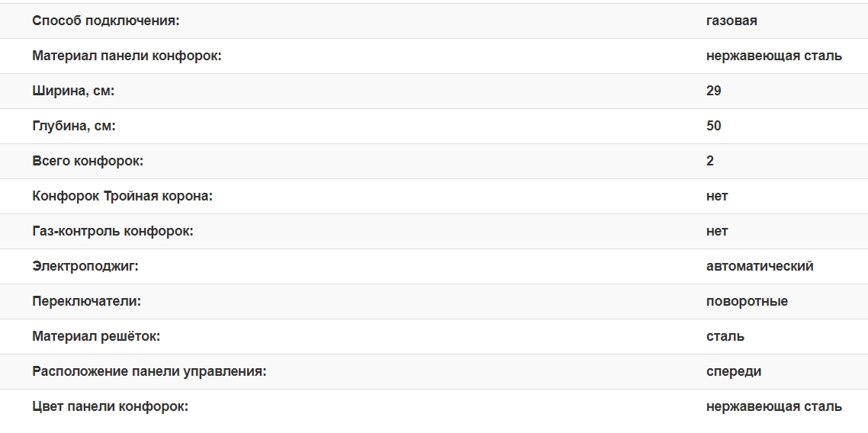Click the "Всего конфорок:" label
Screen dimensions: 868x433
(x=88, y=161)
